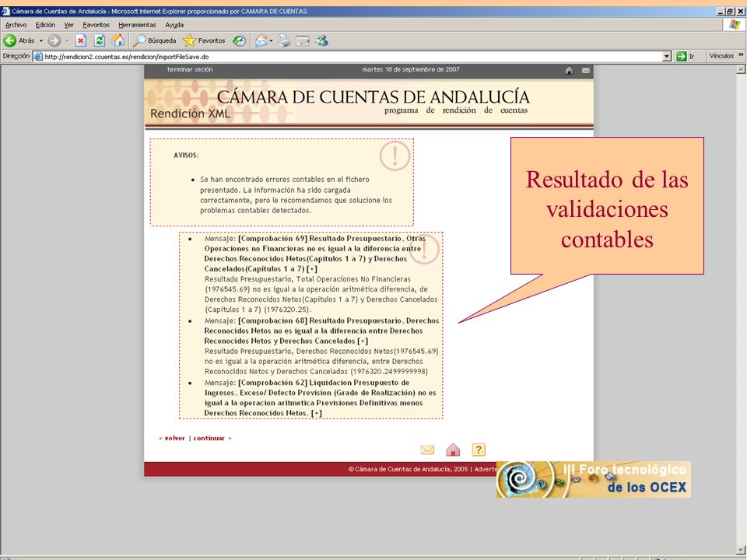Click the date text martes 18 de septiembre

tap(411, 69)
